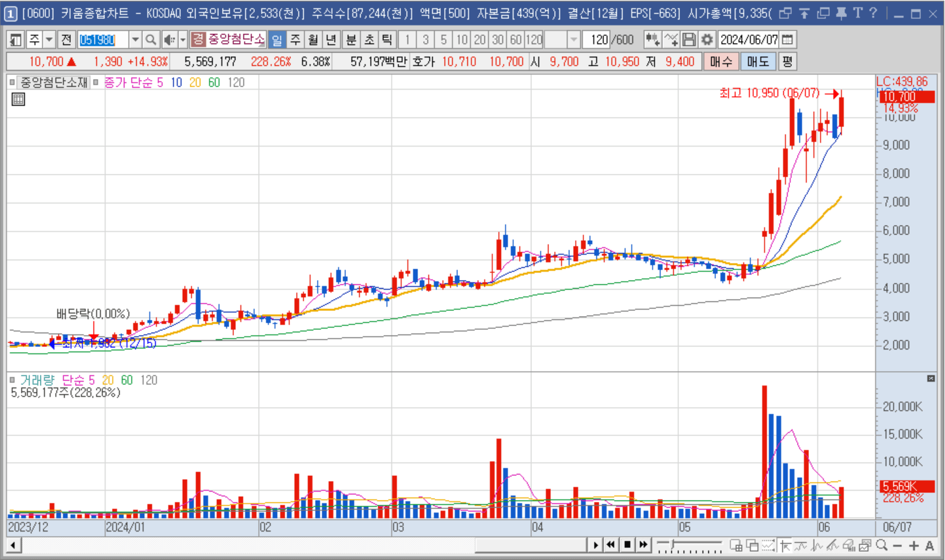Click the duplicate window icon in title bar
This screenshot has height=560, width=945.
pos(823,13)
